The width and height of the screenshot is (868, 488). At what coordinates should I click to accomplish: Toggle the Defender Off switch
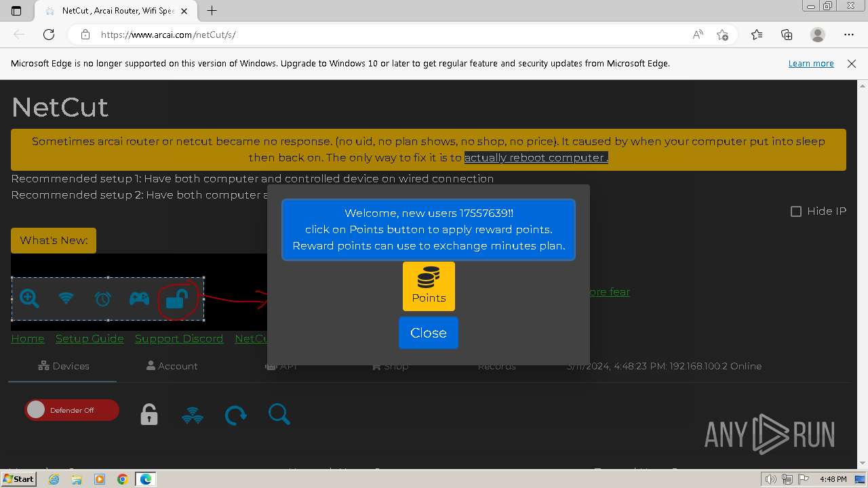(x=72, y=410)
